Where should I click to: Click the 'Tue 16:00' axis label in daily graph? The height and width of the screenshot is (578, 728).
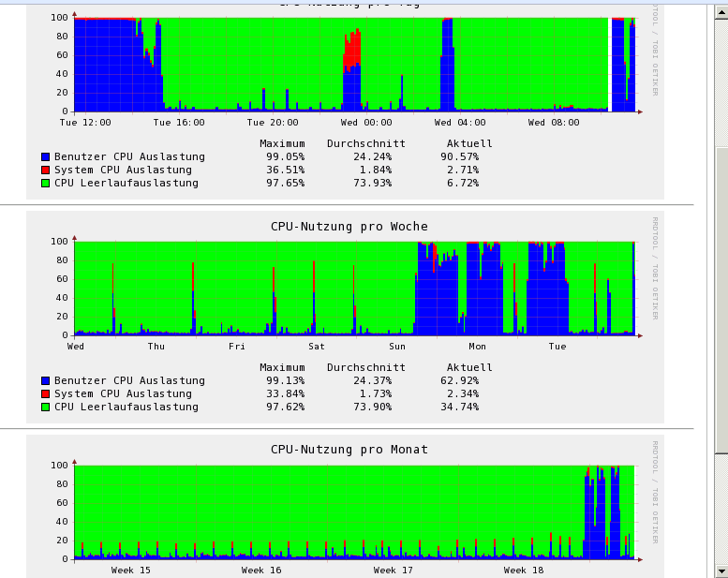[x=178, y=123]
